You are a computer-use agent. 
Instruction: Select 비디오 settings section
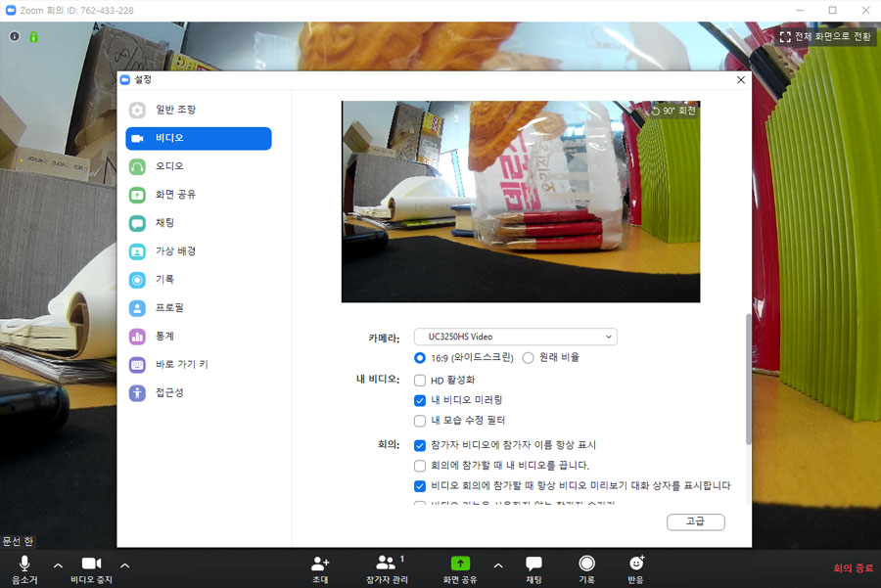click(199, 138)
